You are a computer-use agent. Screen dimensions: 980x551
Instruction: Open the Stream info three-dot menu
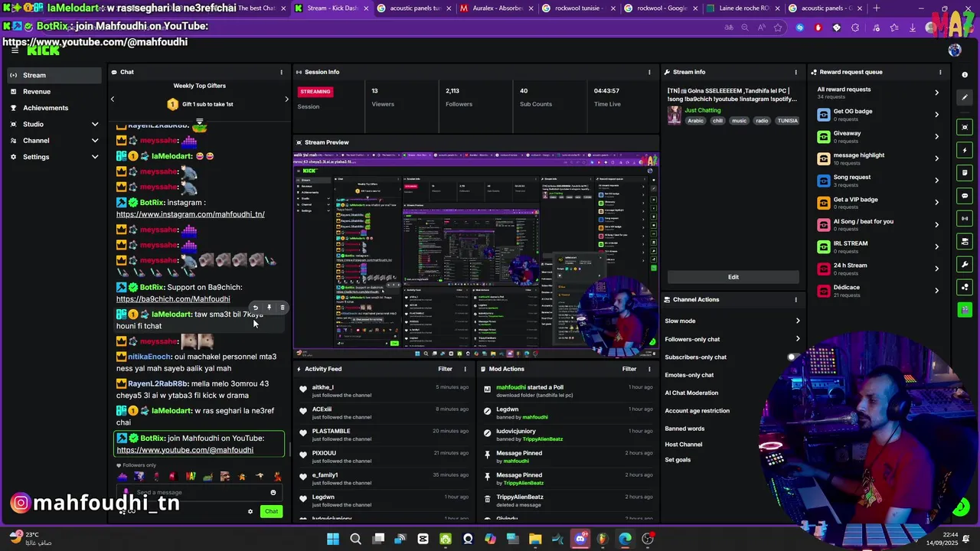click(x=795, y=72)
